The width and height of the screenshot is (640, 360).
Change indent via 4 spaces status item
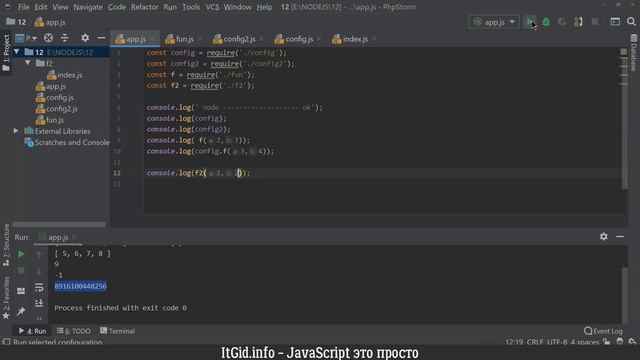pyautogui.click(x=584, y=342)
